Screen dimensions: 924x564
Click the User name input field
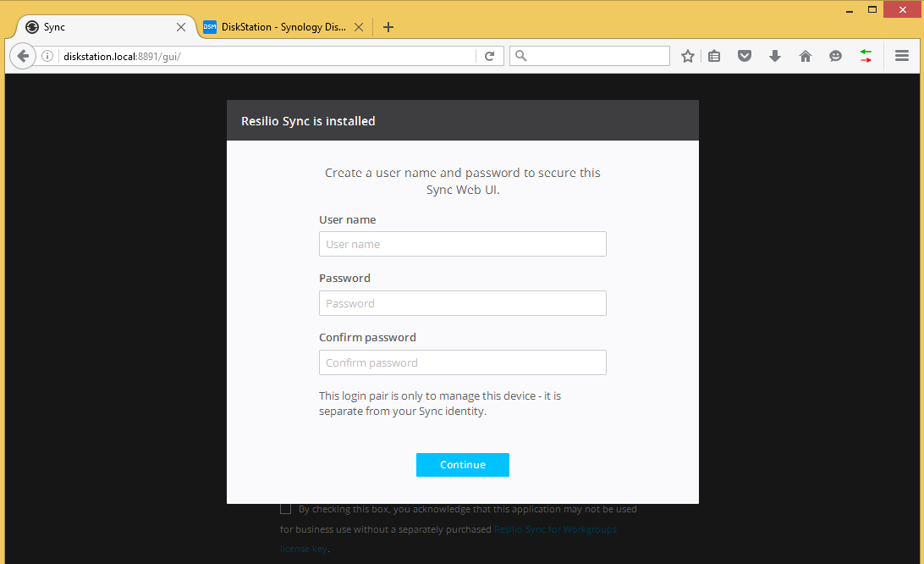pos(463,244)
